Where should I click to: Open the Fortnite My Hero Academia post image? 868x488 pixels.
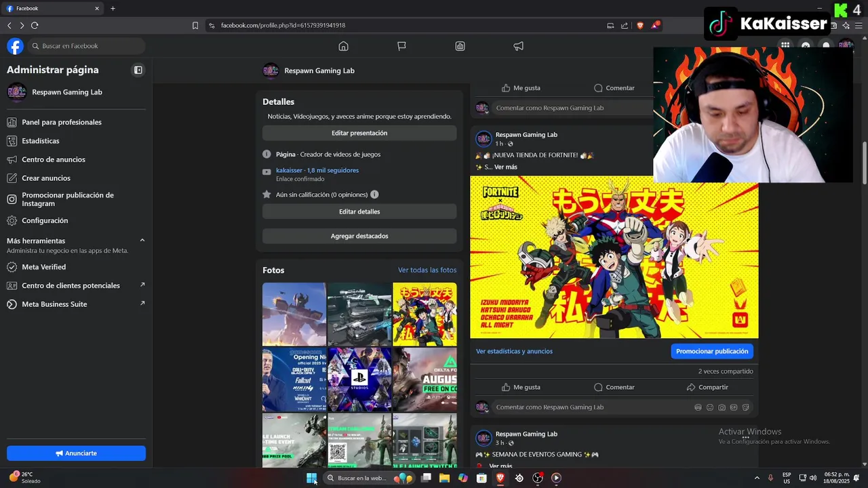614,258
